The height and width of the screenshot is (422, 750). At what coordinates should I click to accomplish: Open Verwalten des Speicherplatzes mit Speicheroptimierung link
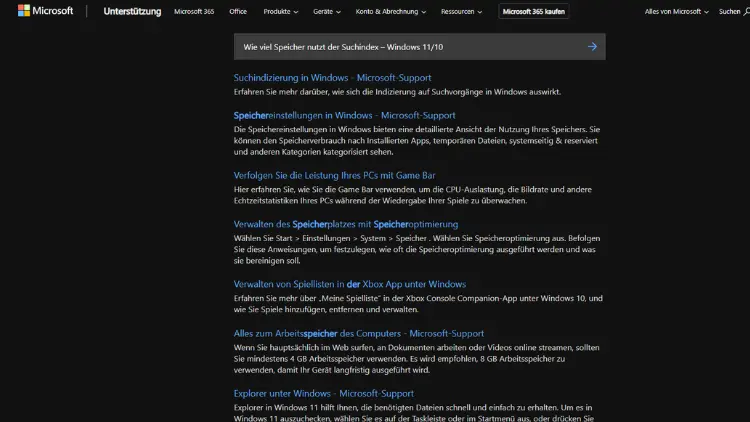[346, 224]
